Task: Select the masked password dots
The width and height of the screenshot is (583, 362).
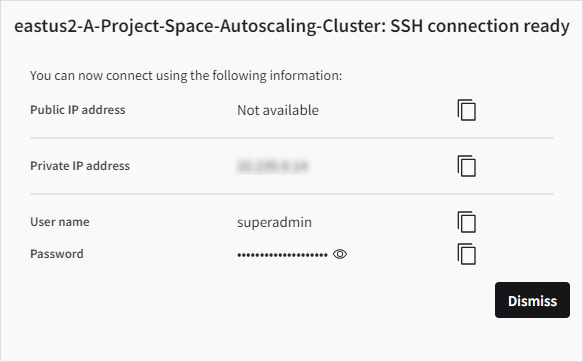Action: [282, 255]
